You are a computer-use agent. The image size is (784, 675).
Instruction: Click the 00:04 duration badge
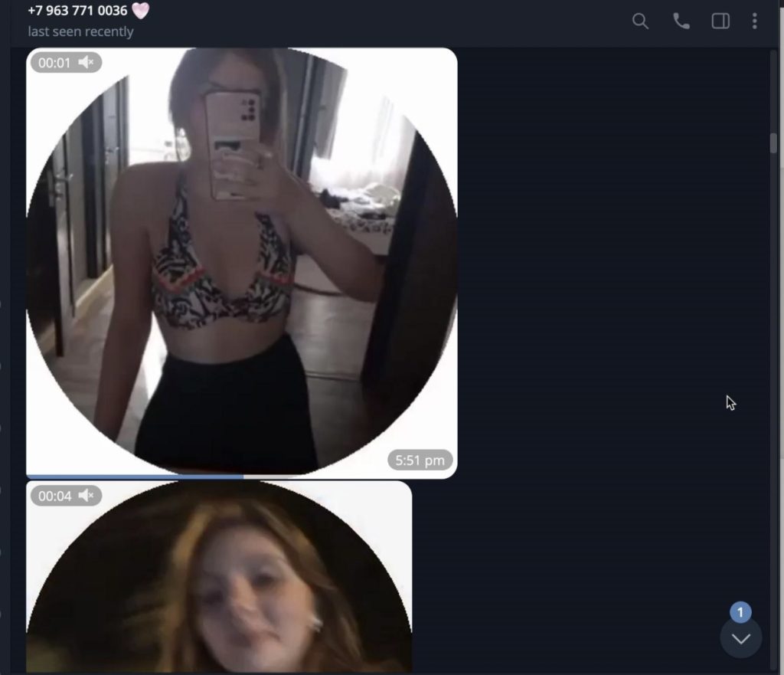click(54, 496)
